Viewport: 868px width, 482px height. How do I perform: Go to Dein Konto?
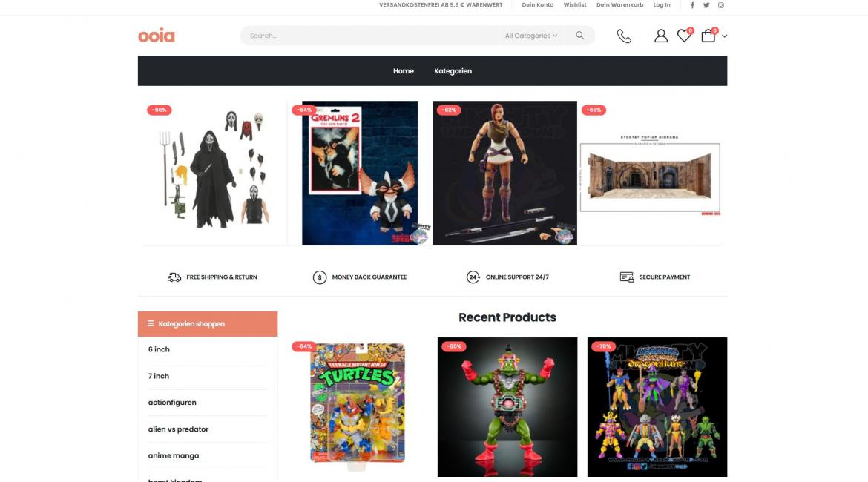point(538,5)
